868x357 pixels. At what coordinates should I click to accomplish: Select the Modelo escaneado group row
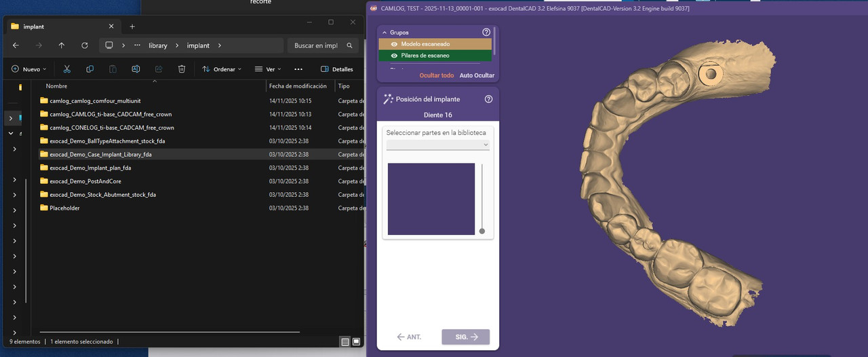coord(435,44)
